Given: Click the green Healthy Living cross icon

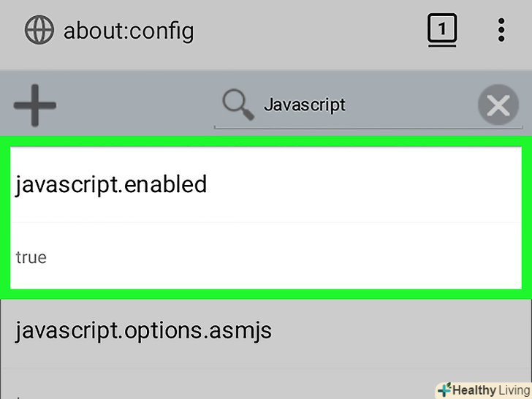Looking at the screenshot, I should pyautogui.click(x=444, y=389).
